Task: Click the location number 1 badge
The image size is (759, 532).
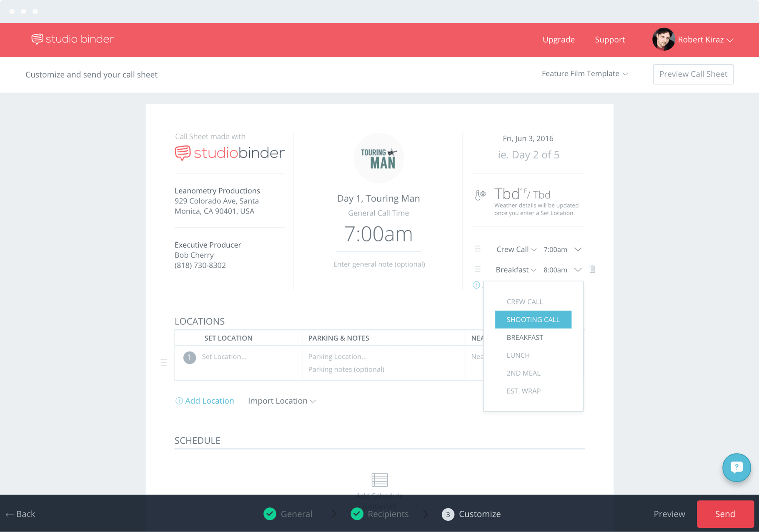Action: [190, 357]
